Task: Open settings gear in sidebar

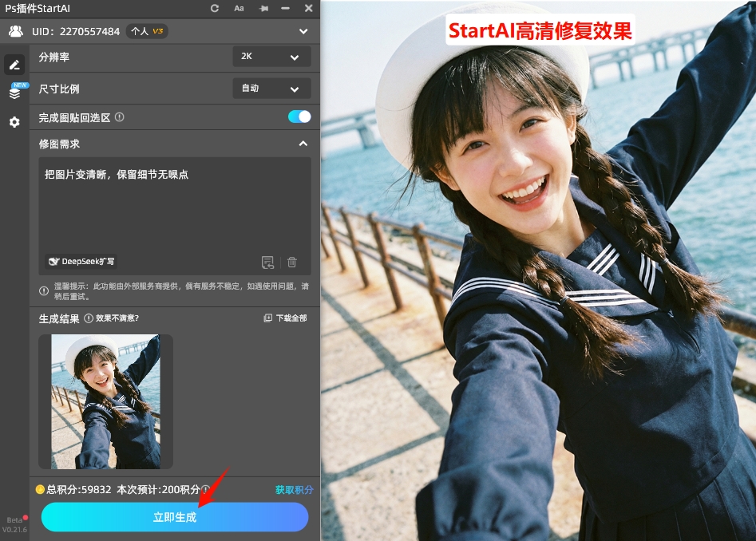Action: pos(14,122)
